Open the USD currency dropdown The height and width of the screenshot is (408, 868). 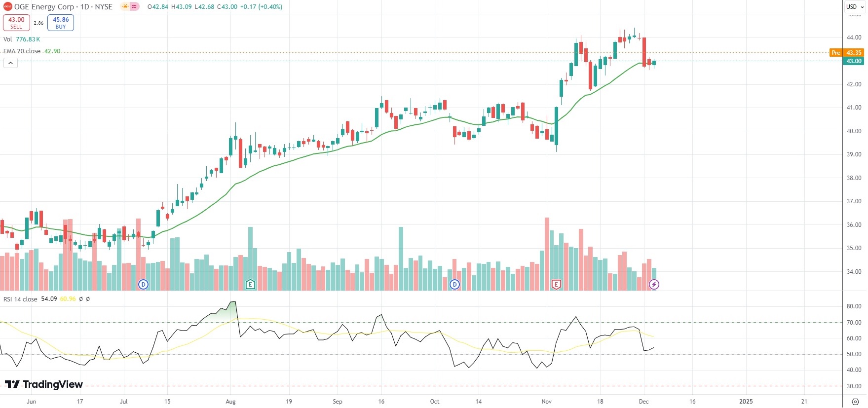(855, 7)
